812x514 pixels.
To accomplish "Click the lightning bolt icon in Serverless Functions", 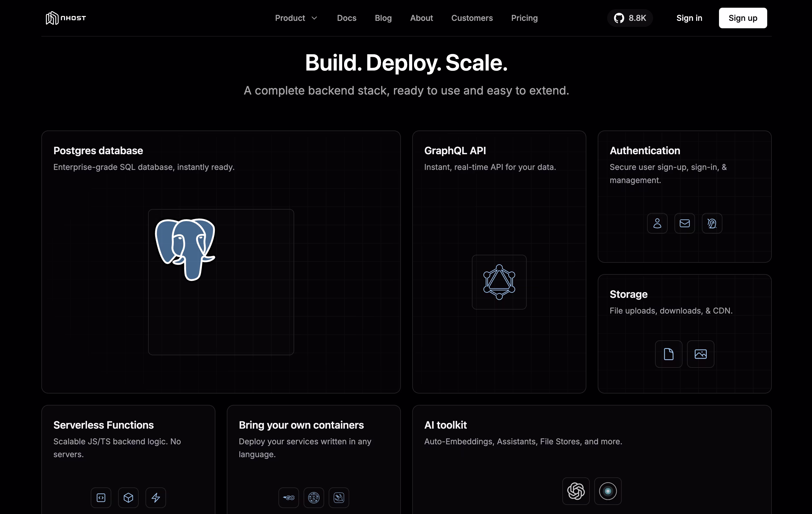I will (x=155, y=497).
